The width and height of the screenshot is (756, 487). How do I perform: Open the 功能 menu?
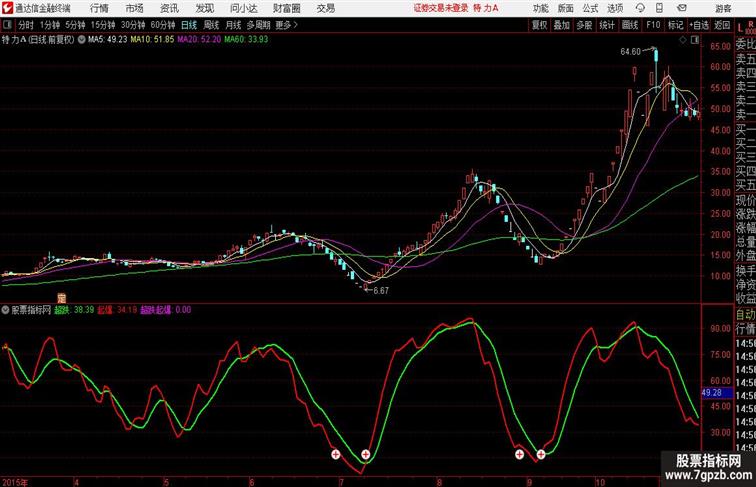coord(540,8)
